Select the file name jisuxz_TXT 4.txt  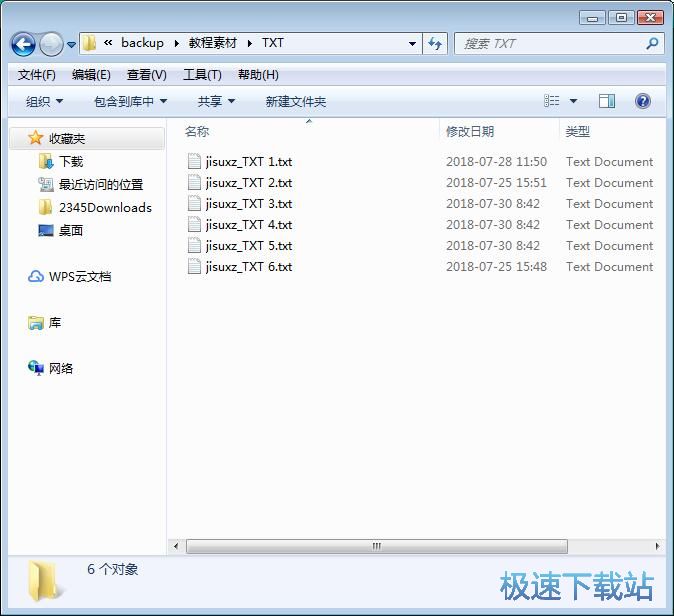(x=249, y=225)
